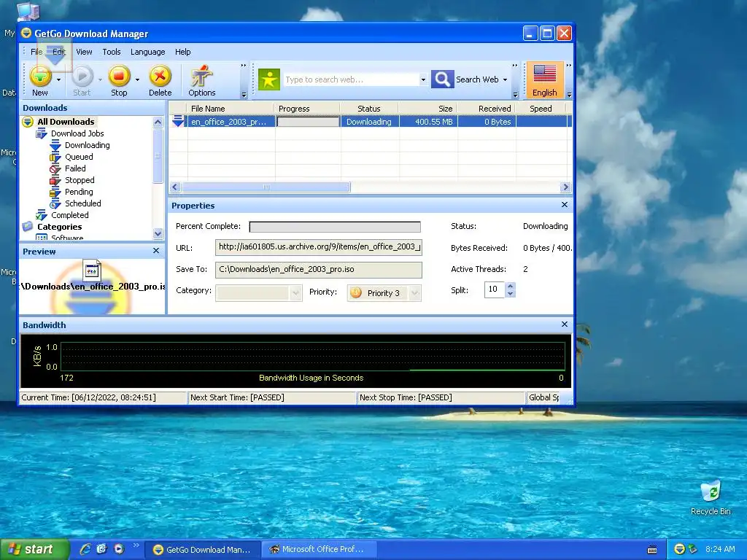Click the tree scrollbar down arrow
This screenshot has width=747, height=560.
[x=158, y=234]
